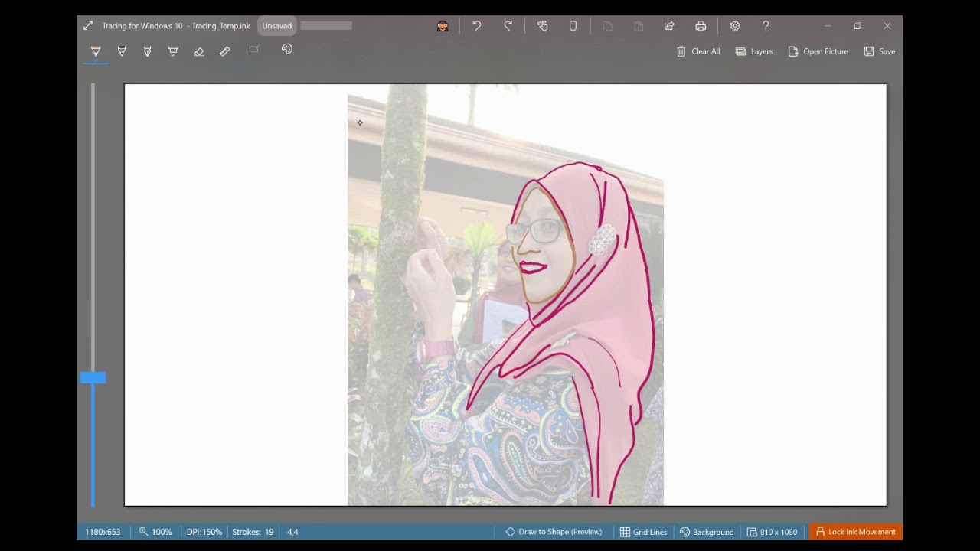This screenshot has width=980, height=551.
Task: Toggle the ruler tool
Action: click(225, 51)
